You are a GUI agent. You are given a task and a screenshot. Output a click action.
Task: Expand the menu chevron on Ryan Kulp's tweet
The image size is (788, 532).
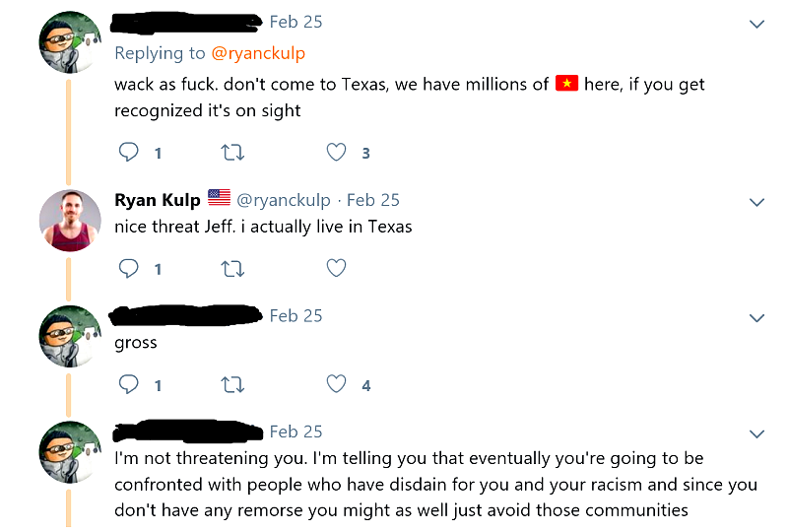(x=756, y=202)
